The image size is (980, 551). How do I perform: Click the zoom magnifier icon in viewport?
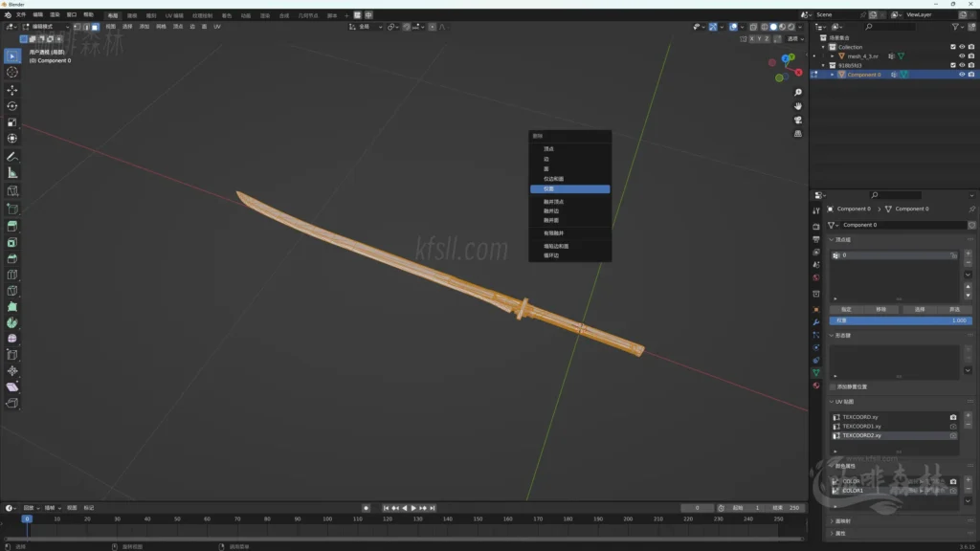click(798, 93)
